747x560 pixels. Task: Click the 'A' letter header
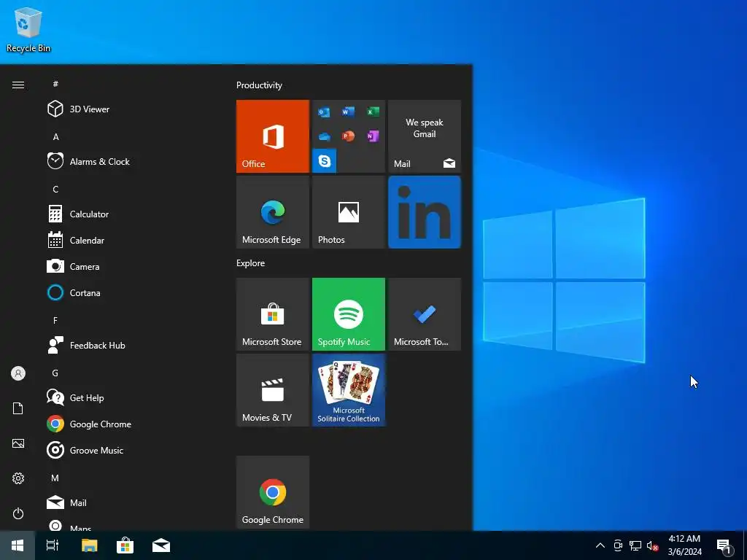(55, 136)
